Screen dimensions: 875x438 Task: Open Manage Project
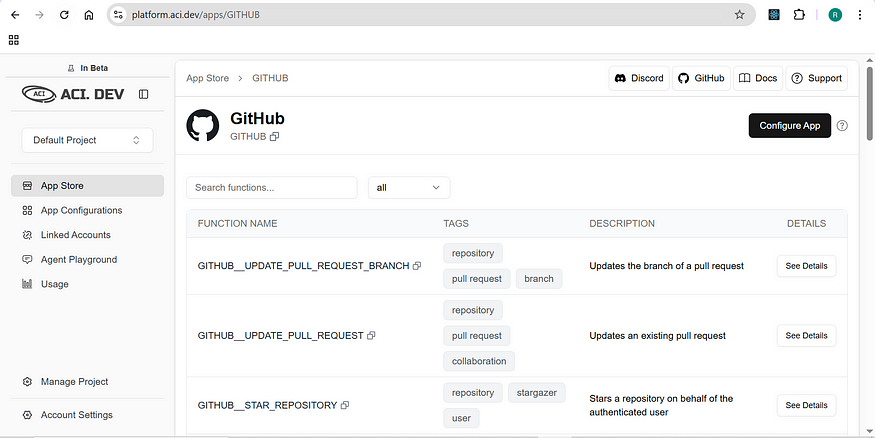point(88,382)
